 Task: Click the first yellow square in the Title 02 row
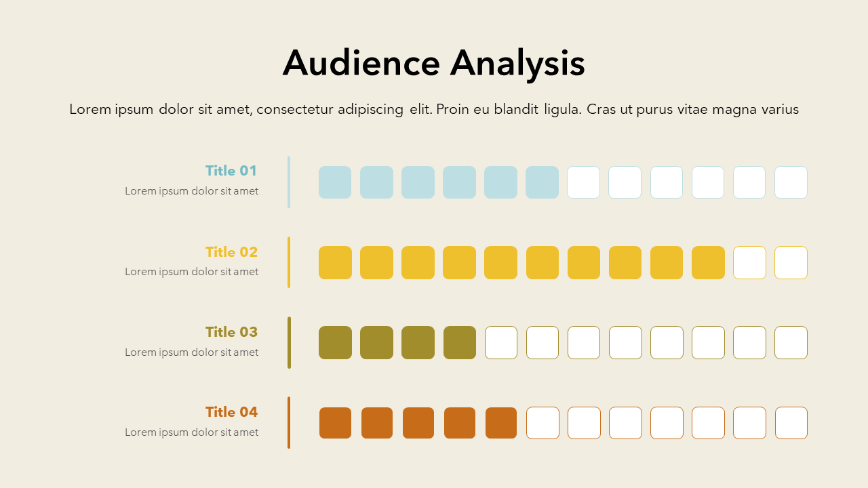coord(335,262)
